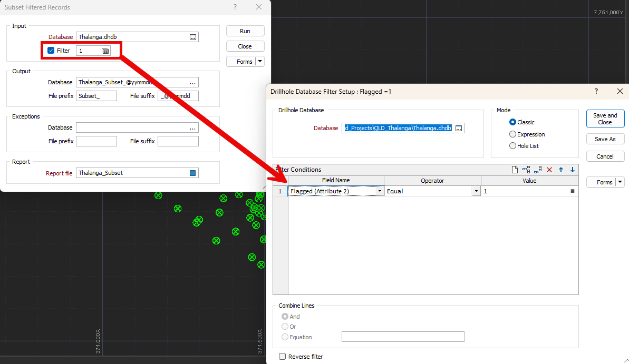
Task: Click the new filter condition page icon
Action: click(515, 170)
